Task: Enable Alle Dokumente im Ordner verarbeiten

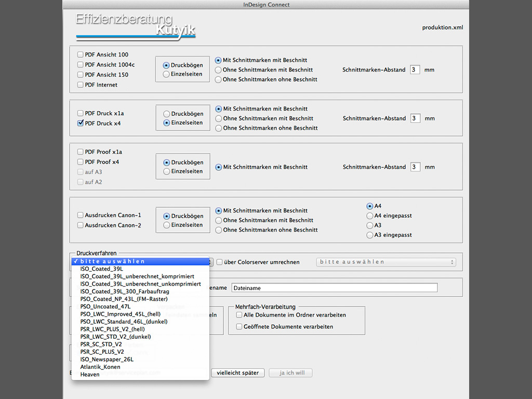Action: point(239,315)
